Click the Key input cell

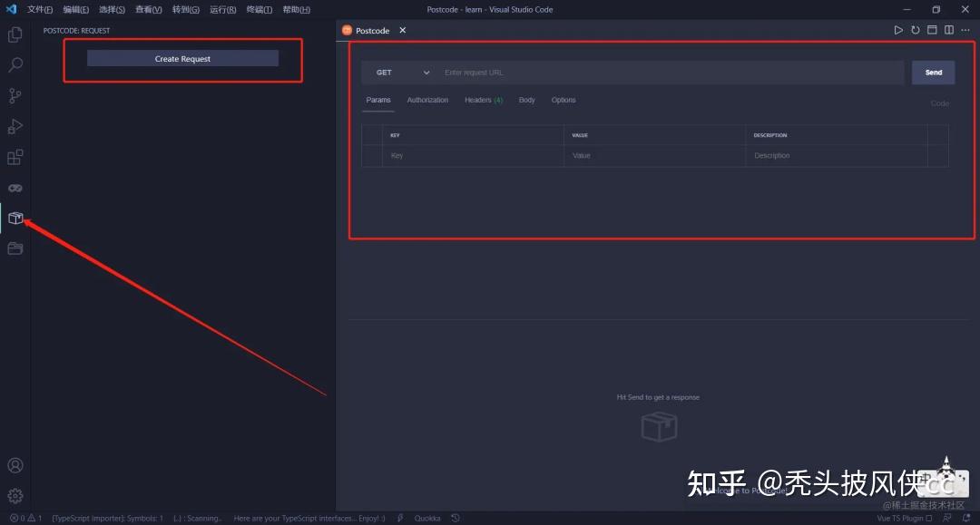pyautogui.click(x=473, y=155)
